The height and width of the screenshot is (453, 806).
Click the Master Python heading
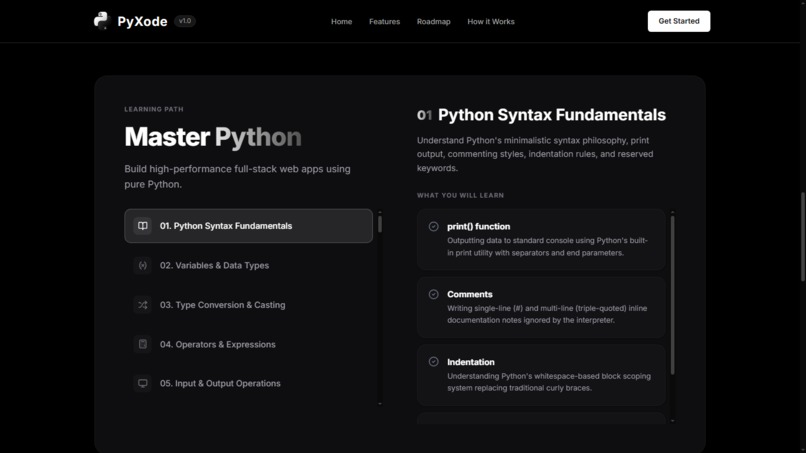[x=213, y=137]
